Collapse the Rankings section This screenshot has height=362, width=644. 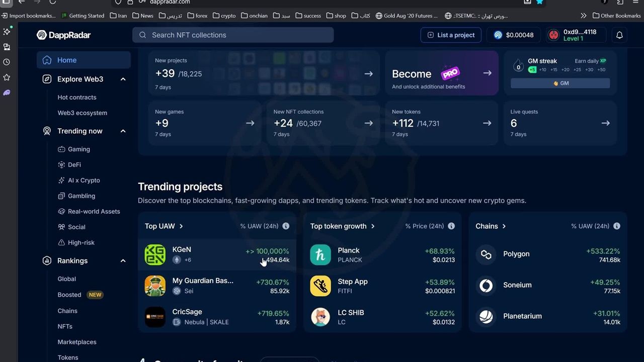point(123,261)
